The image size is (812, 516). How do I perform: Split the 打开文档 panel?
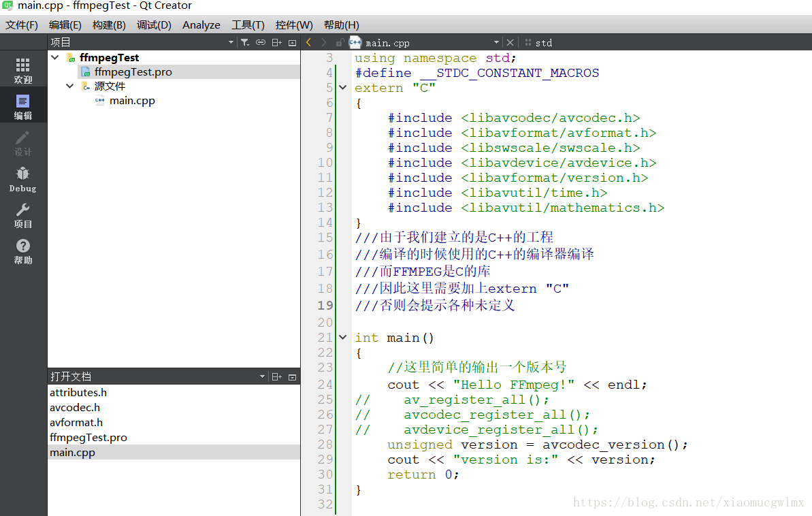click(x=276, y=376)
